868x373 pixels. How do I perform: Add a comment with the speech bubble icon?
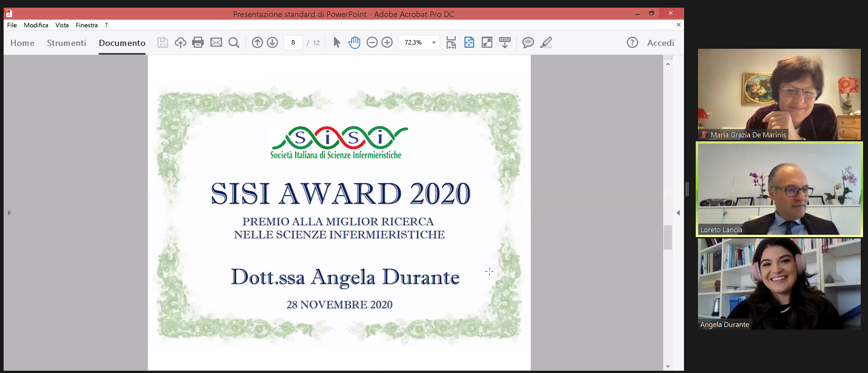pyautogui.click(x=528, y=42)
